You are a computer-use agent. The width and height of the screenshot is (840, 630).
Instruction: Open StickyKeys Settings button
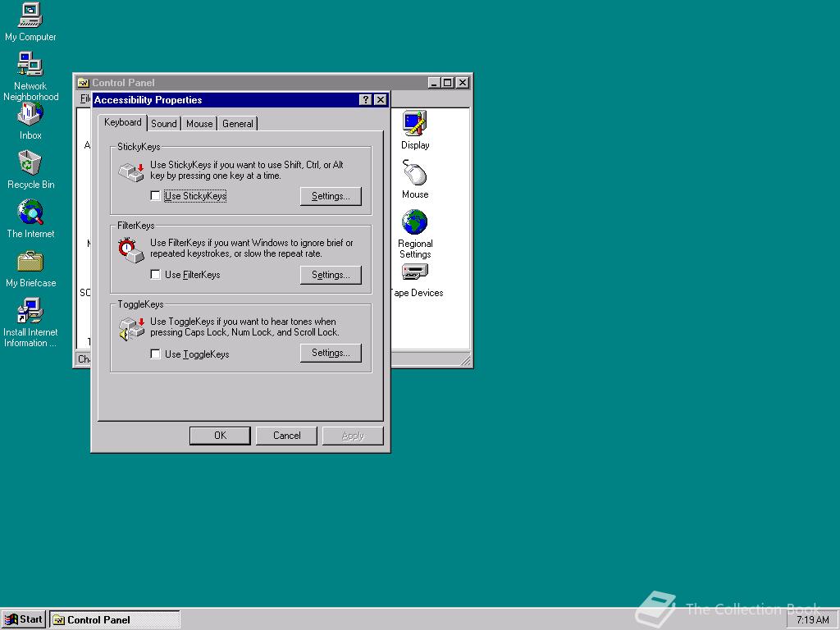(331, 196)
